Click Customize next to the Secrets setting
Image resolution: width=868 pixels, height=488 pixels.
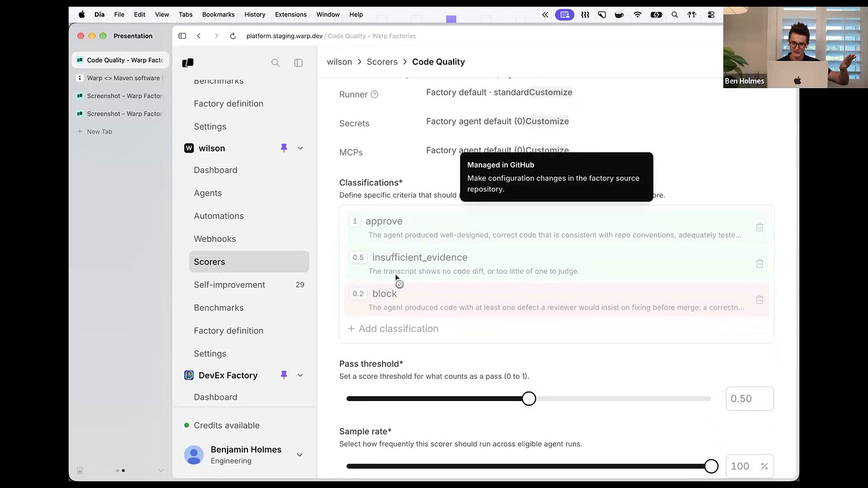tap(547, 121)
